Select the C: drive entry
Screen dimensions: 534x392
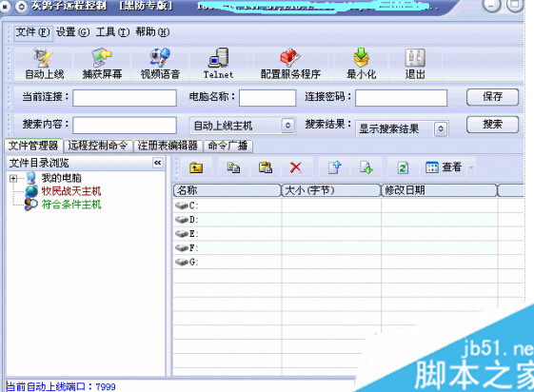187,206
